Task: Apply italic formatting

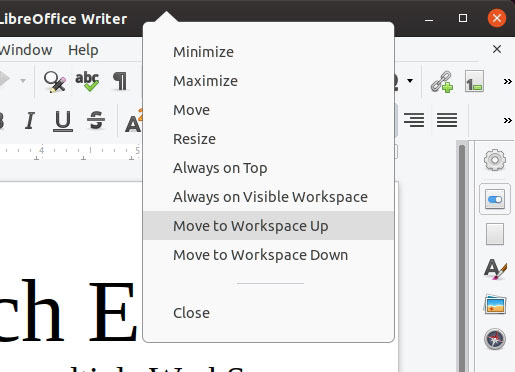Action: pyautogui.click(x=30, y=120)
